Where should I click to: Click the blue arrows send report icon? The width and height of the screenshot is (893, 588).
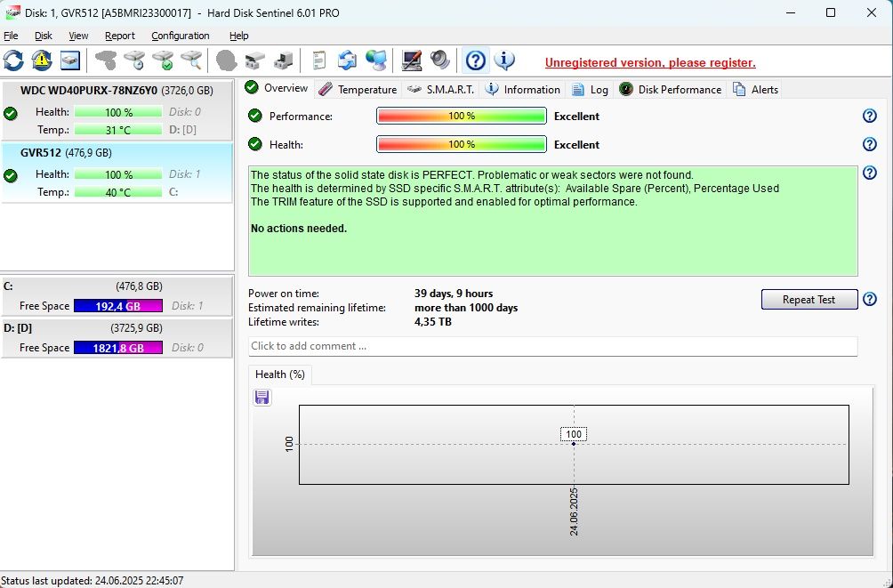[x=347, y=60]
